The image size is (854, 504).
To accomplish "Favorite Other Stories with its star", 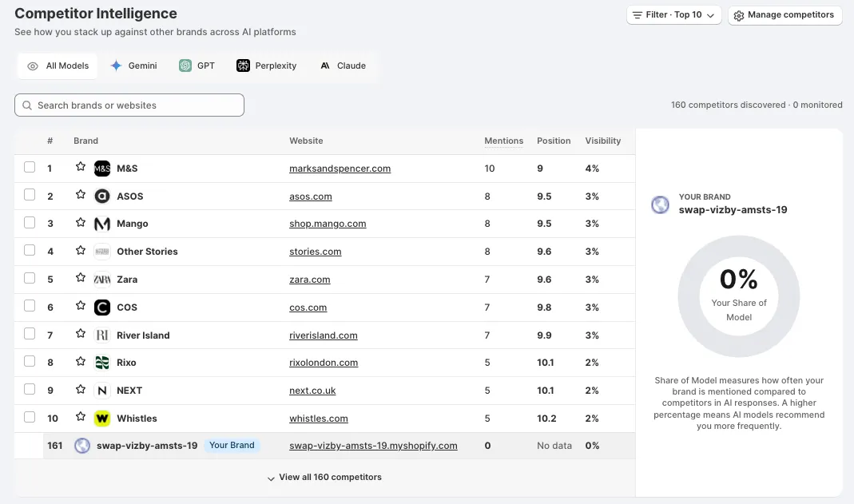I will pyautogui.click(x=81, y=250).
